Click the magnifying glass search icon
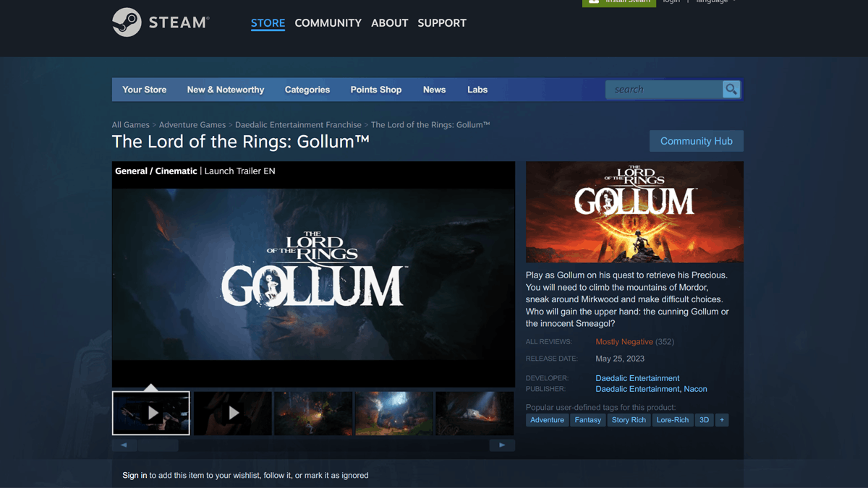 click(x=731, y=90)
